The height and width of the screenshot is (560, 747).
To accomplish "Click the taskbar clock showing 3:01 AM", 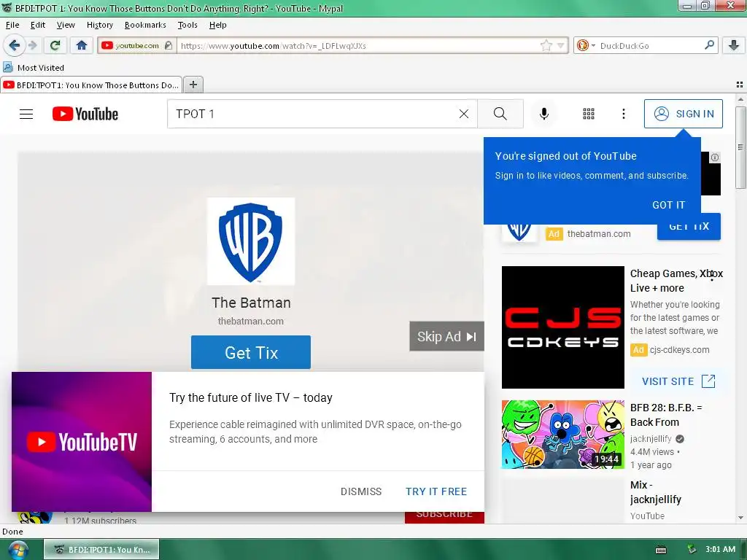I will coord(720,549).
